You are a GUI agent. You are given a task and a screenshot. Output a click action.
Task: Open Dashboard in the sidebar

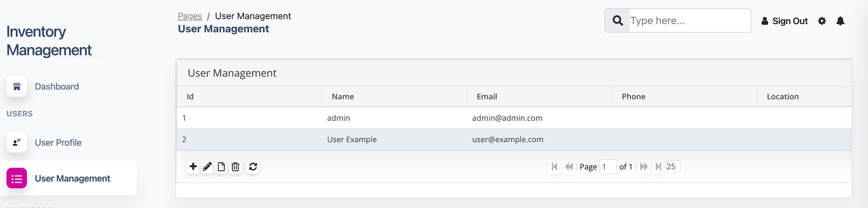coord(57,86)
